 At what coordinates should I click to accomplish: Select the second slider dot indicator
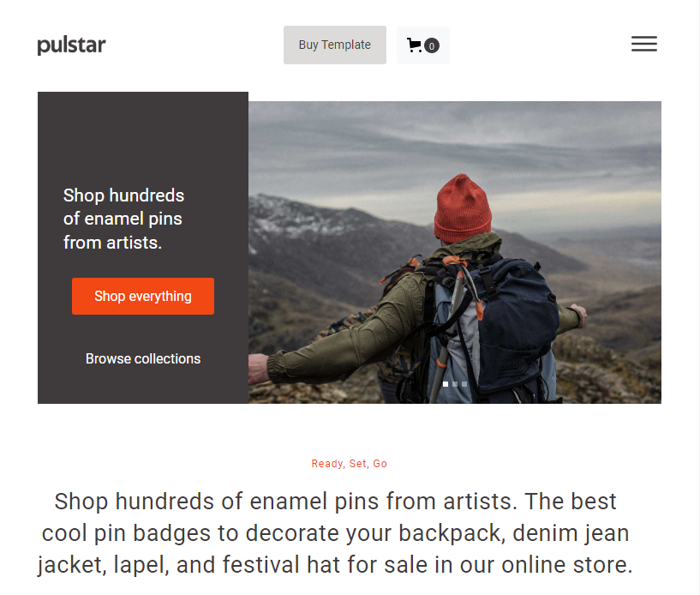[454, 384]
